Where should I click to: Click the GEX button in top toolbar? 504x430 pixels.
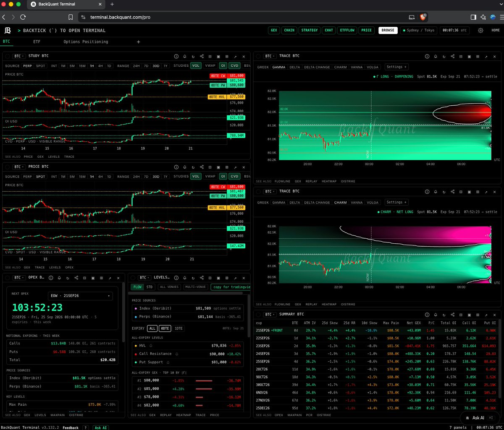pos(274,30)
